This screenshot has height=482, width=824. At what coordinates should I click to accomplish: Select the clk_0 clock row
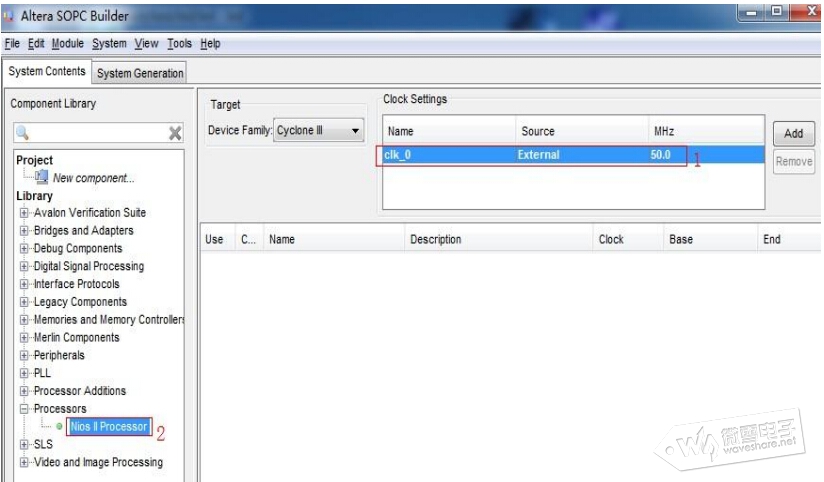[x=534, y=155]
